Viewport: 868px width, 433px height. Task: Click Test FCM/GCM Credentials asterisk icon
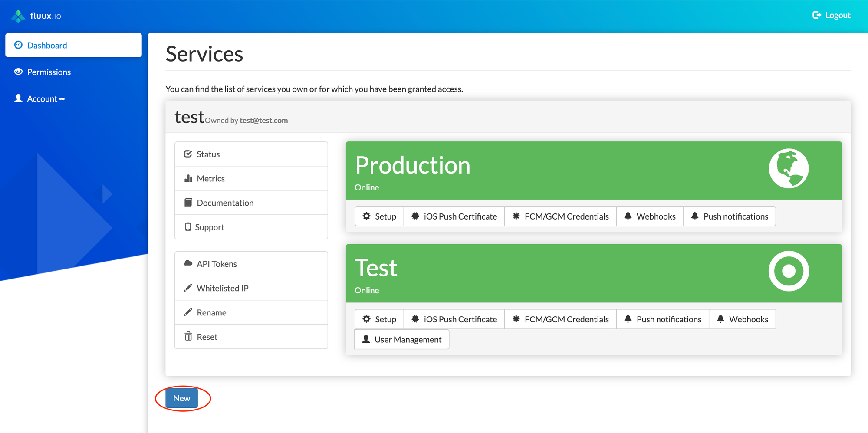[x=516, y=318]
